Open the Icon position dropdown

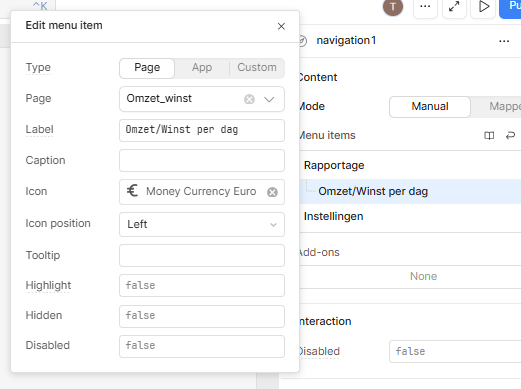[202, 224]
